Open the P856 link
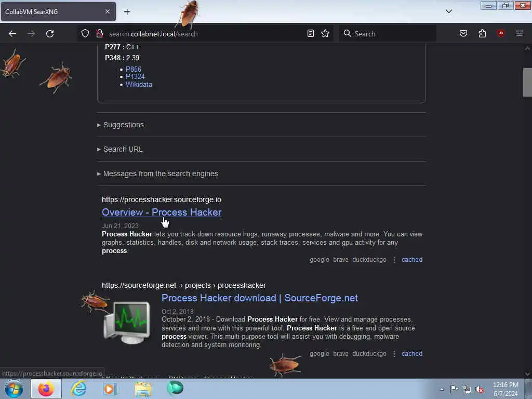 tap(134, 69)
